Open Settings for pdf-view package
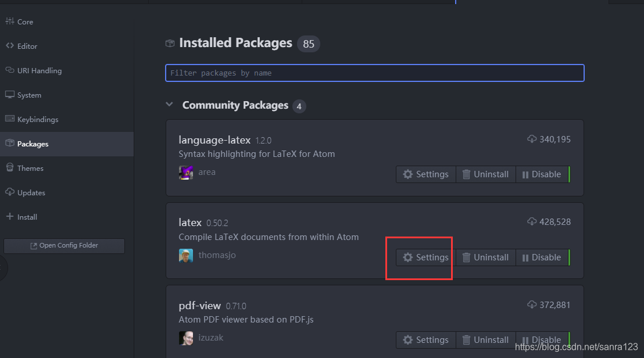The image size is (644, 358). tap(426, 340)
